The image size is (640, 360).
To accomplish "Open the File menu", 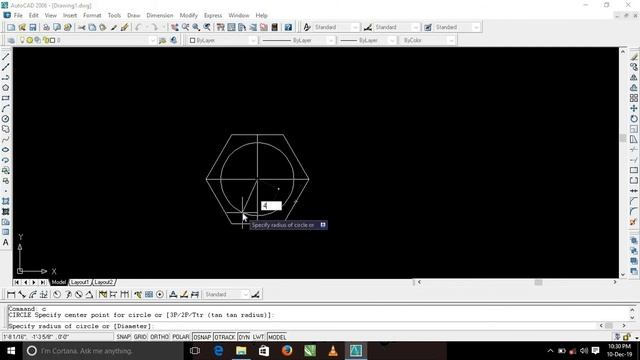I will (18, 16).
